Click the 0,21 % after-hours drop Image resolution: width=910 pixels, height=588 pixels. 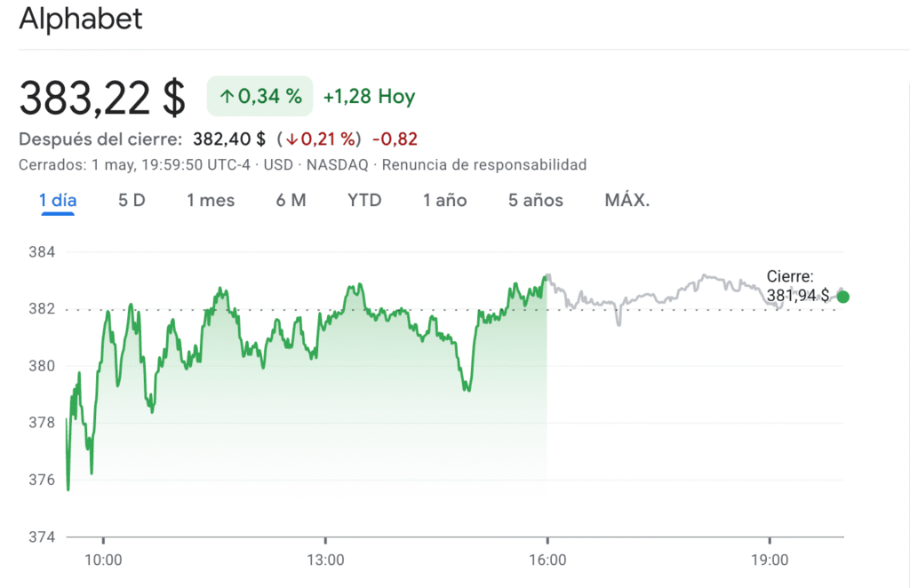pyautogui.click(x=320, y=139)
